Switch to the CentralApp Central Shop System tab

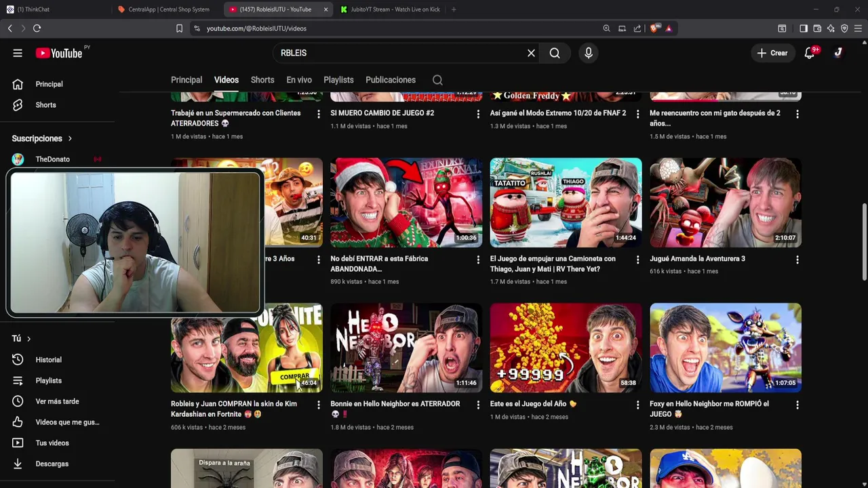point(167,9)
